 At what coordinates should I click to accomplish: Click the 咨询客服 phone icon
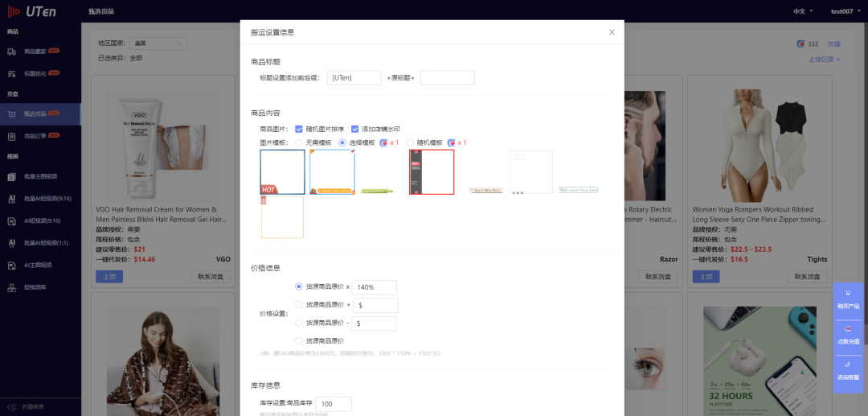(x=848, y=364)
